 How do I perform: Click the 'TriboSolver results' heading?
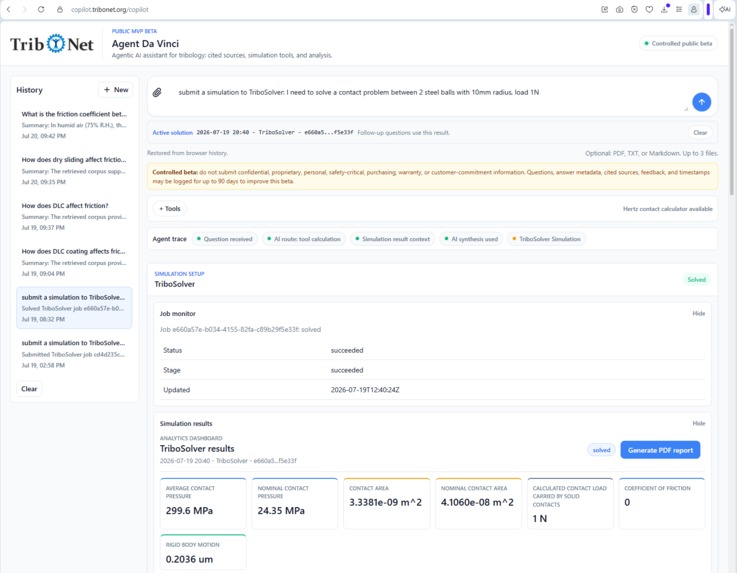197,449
